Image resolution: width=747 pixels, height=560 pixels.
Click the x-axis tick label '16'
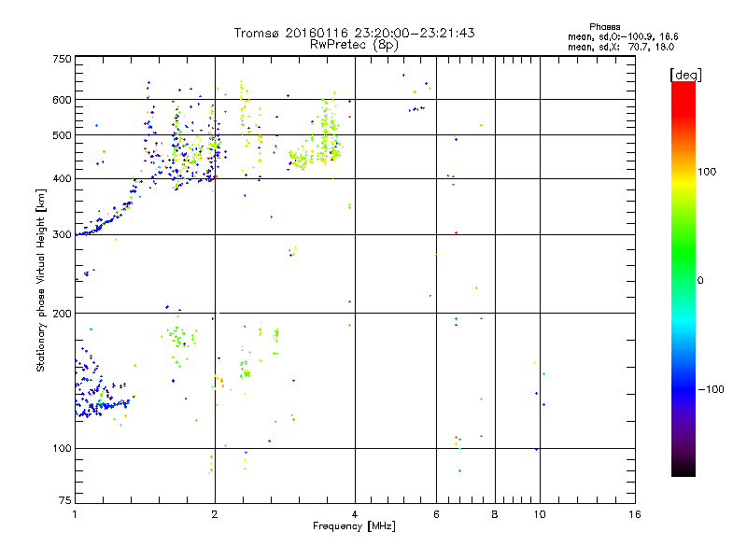(x=635, y=514)
